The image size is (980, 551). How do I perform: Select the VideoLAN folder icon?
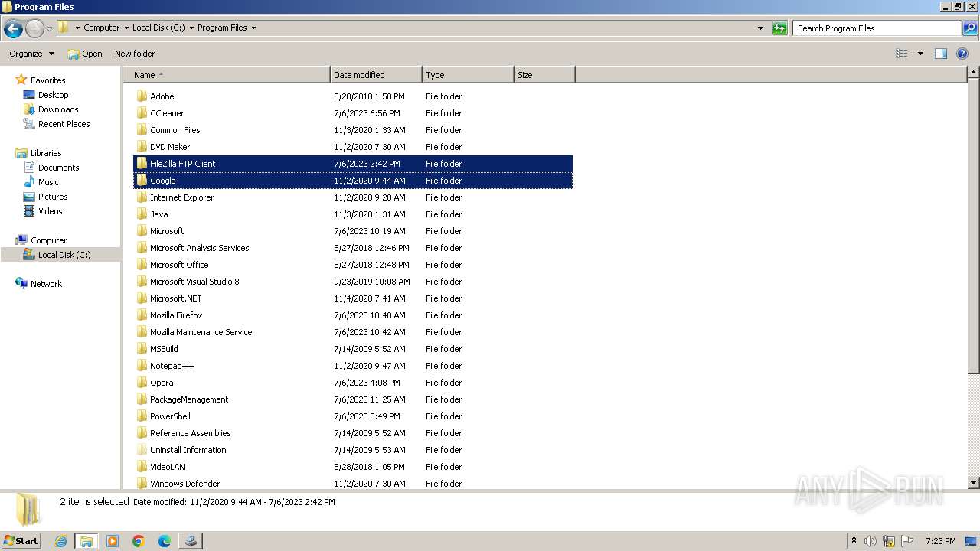pos(142,467)
